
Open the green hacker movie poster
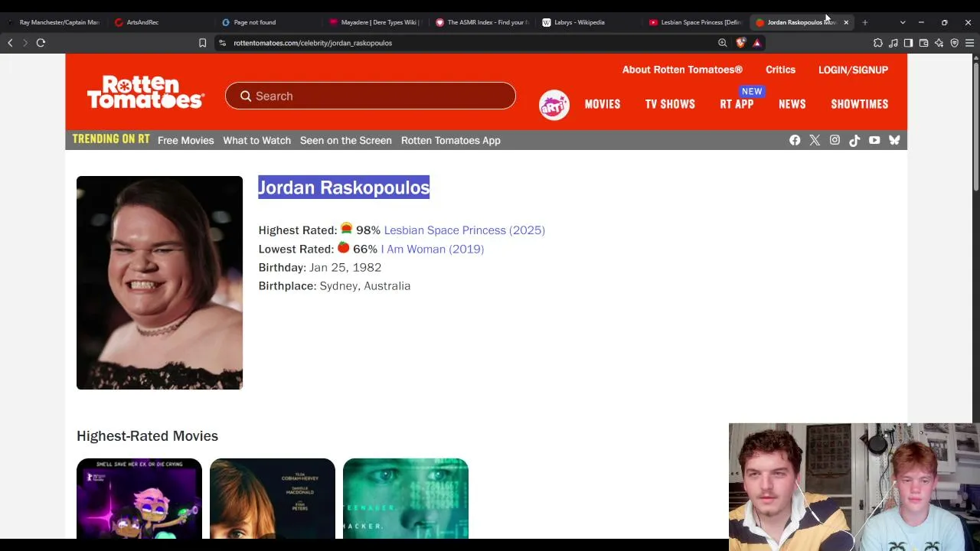click(x=406, y=499)
